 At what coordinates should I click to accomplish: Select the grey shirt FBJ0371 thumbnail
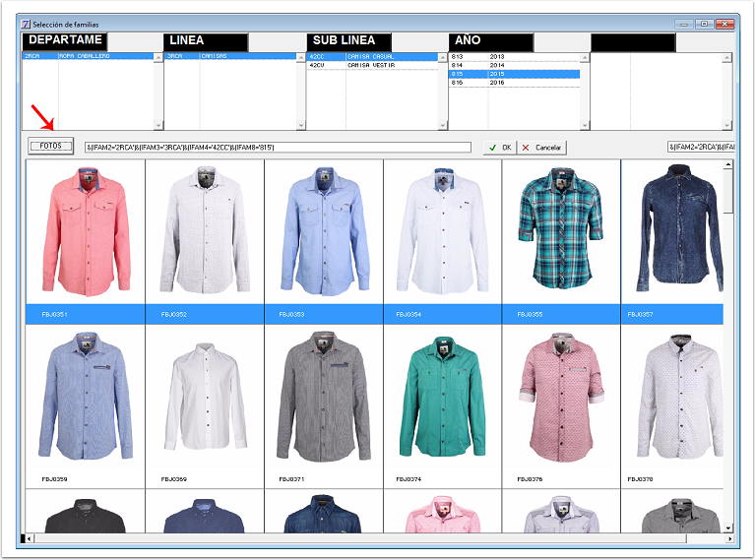324,398
